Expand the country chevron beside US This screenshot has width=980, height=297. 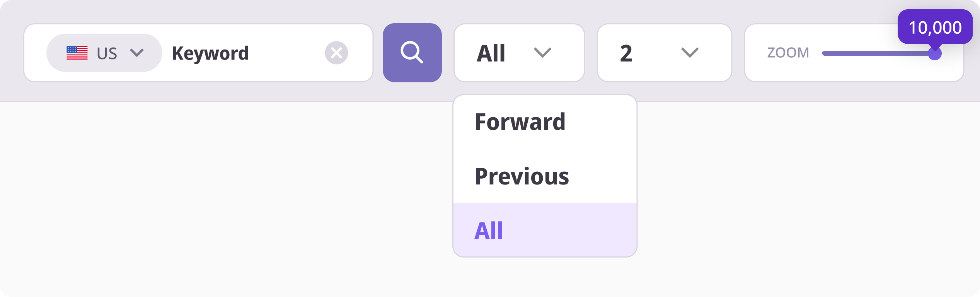pos(137,53)
